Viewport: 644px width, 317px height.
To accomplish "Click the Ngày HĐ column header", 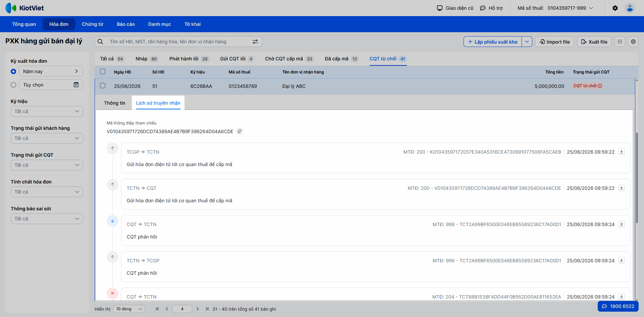I will [122, 72].
